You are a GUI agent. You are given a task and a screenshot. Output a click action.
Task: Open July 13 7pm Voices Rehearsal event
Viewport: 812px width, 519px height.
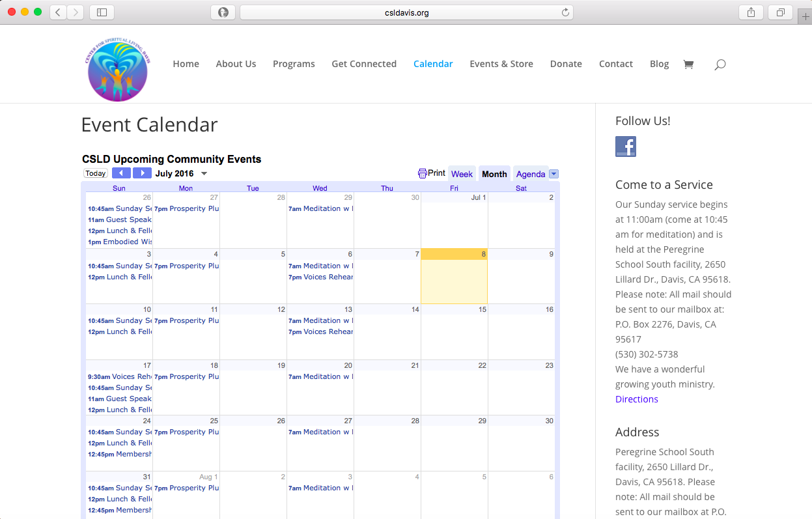point(320,331)
